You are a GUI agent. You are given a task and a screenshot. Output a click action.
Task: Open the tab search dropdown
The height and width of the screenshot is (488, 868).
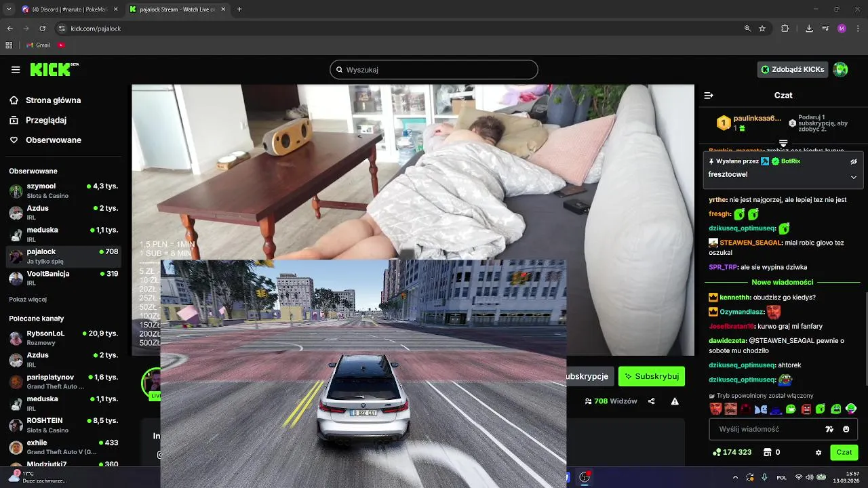point(9,9)
